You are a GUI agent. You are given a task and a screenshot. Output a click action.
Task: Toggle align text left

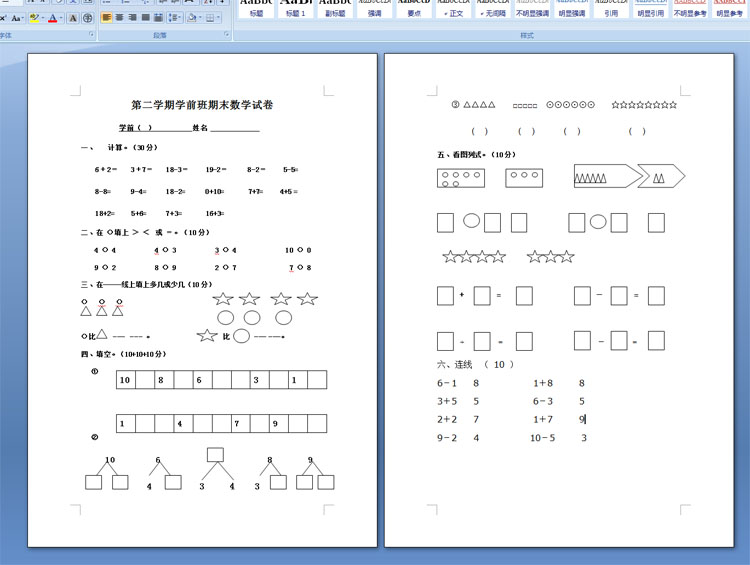(106, 18)
